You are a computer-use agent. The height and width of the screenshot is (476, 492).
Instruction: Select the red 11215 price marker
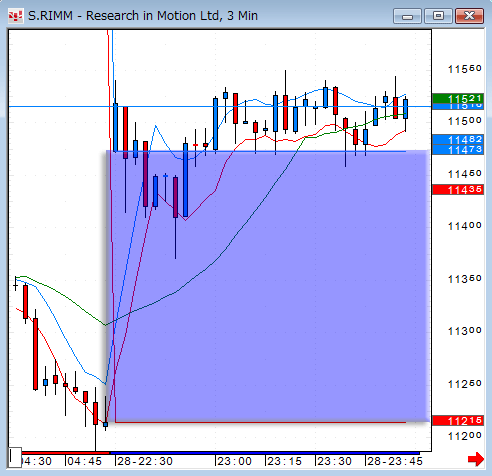point(458,421)
